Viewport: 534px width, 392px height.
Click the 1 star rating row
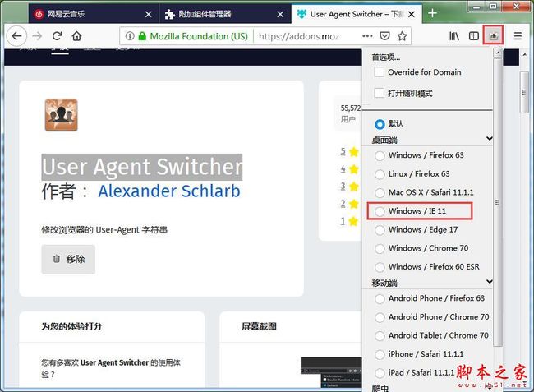point(350,221)
